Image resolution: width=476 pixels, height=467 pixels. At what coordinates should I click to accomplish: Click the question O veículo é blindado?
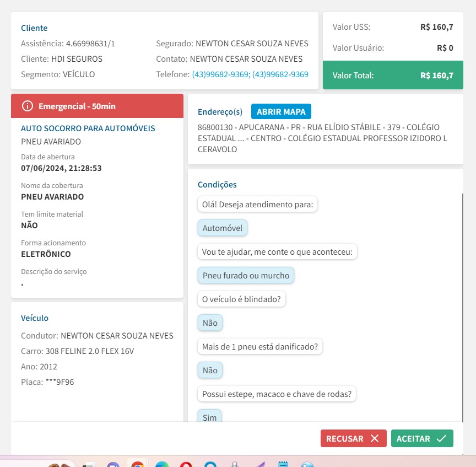[x=241, y=299]
